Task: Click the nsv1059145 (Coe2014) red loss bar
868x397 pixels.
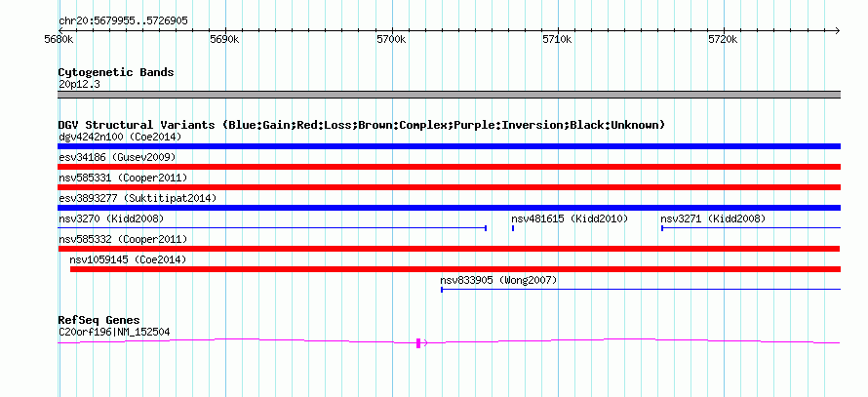Action: 455,269
